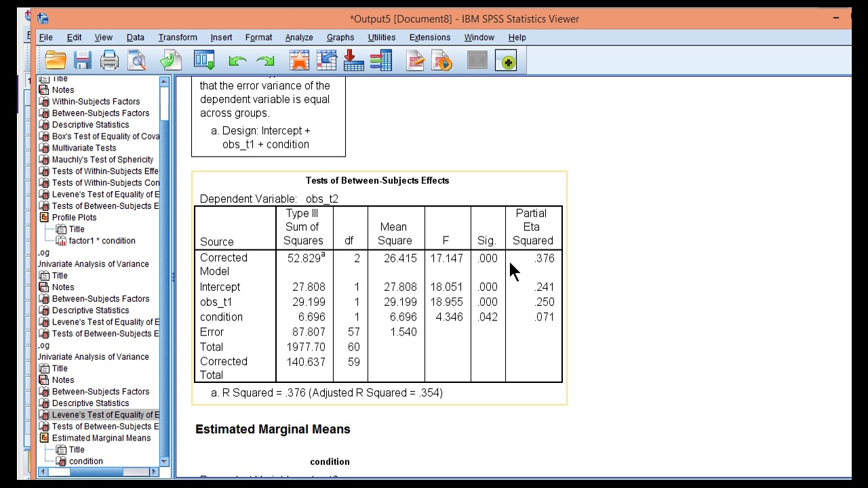
Task: Click the Run Script play icon
Action: (x=441, y=62)
